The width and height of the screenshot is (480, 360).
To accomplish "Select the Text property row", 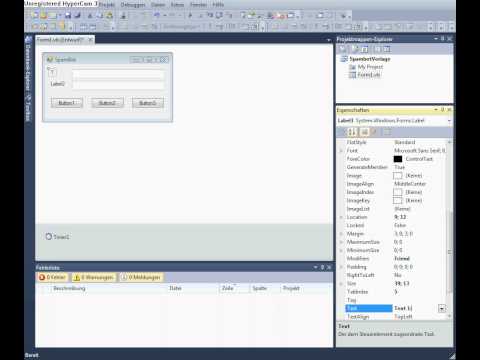I will point(396,308).
